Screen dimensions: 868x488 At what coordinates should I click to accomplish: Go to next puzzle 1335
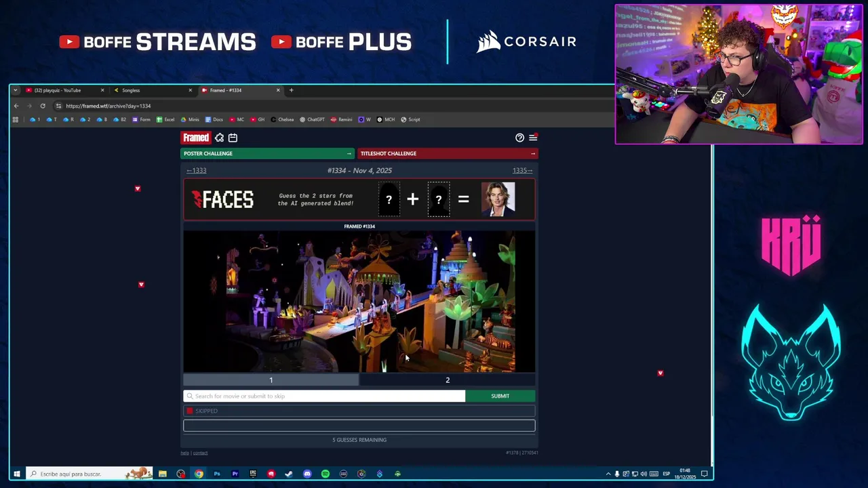(x=522, y=171)
